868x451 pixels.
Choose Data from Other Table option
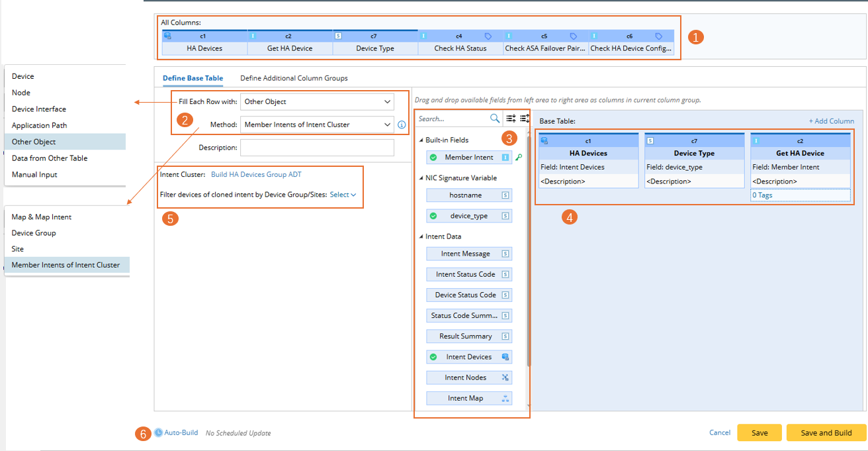[x=65, y=158]
